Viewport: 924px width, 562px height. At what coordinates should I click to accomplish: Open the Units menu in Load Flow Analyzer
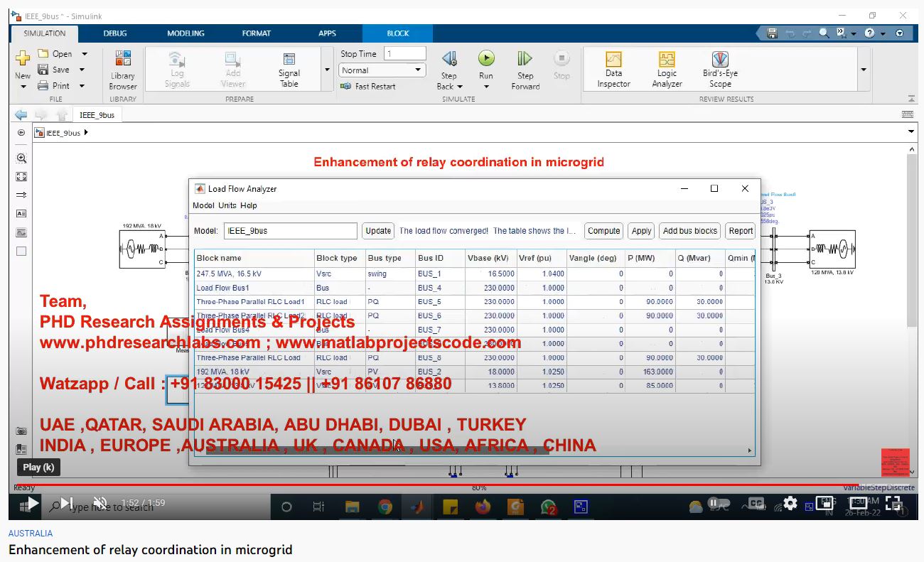(227, 205)
